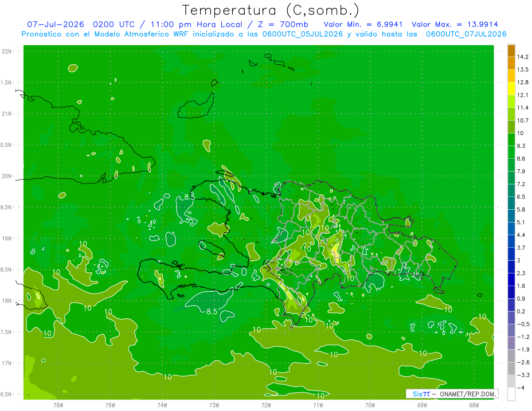The image size is (532, 411).
Task: Click the "74W" longitude axis label
Action: tap(162, 405)
